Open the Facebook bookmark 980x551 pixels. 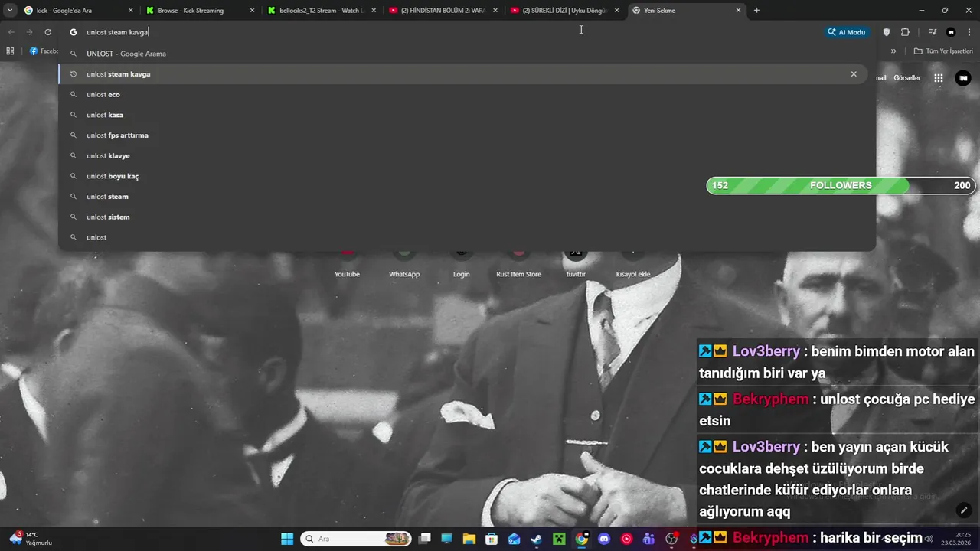tap(44, 51)
